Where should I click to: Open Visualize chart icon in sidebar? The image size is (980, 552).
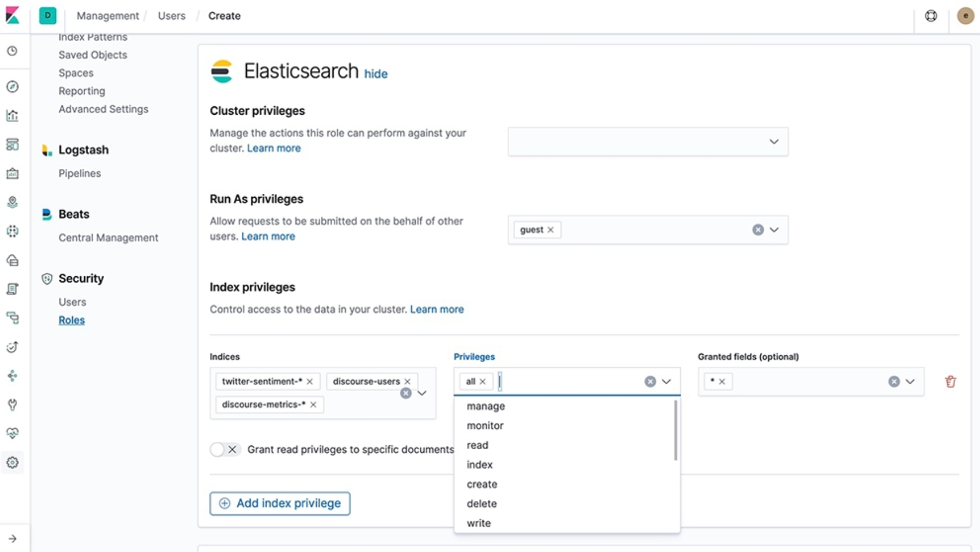(12, 115)
